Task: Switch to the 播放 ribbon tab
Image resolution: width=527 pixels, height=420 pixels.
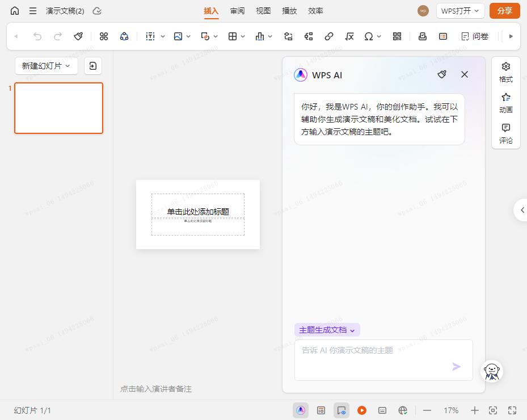Action: [x=289, y=10]
